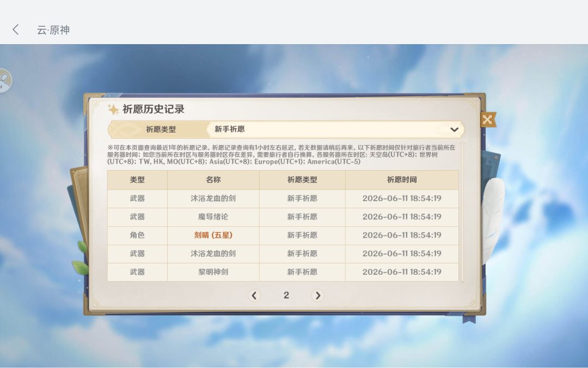Go to the previous page of wish records
This screenshot has height=368, width=588.
(x=254, y=295)
